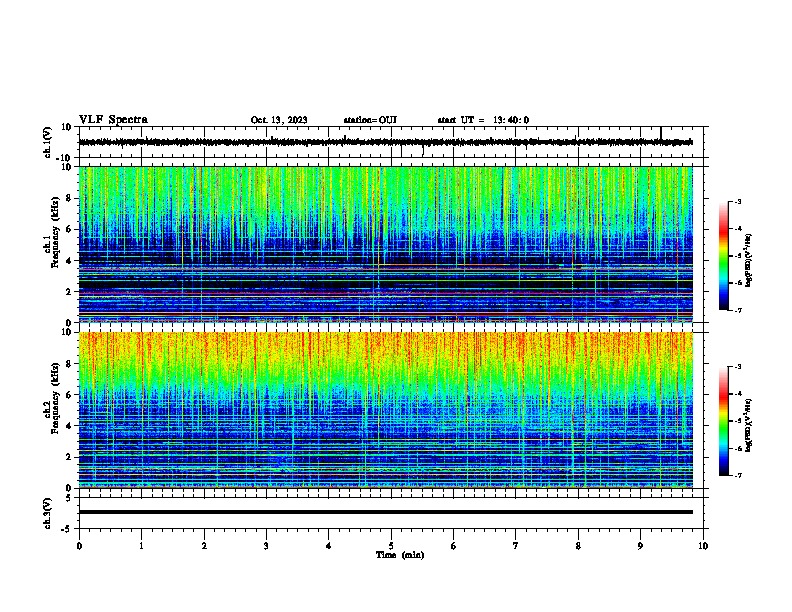Click the '-7' label on ch.2 color bar
Image resolution: width=792 pixels, height=612 pixels.
(x=737, y=475)
